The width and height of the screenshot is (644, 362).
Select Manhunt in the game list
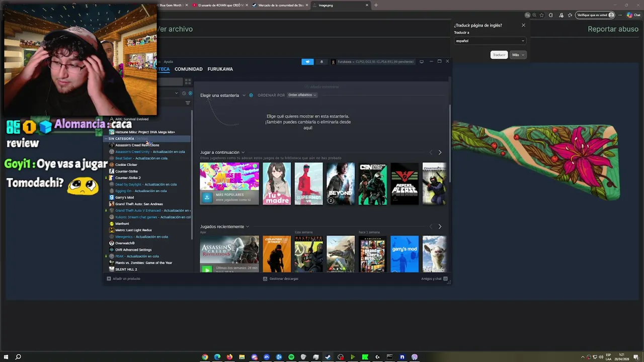tap(122, 223)
